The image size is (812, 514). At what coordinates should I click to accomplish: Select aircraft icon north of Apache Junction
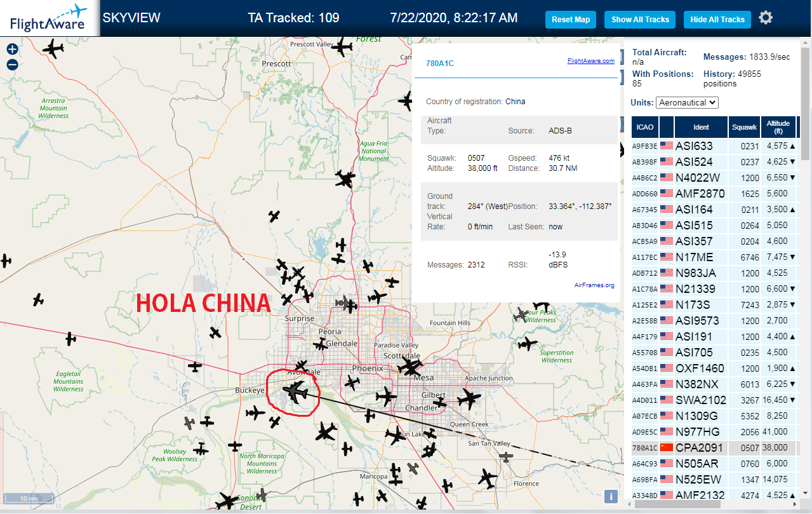(x=527, y=344)
